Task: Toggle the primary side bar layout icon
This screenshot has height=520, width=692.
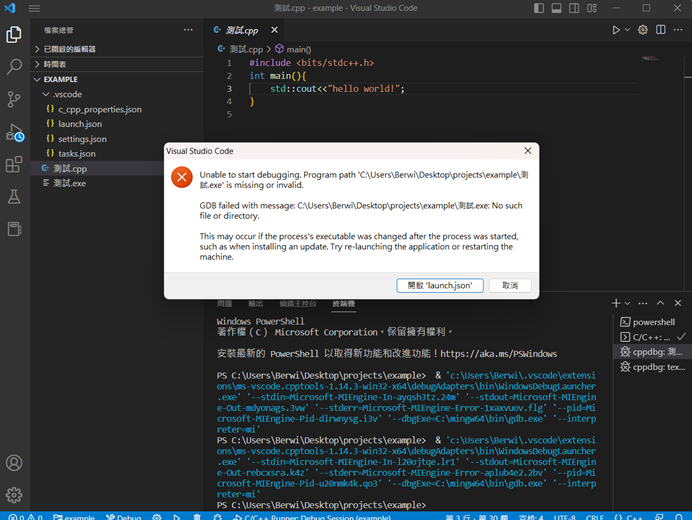Action: (x=539, y=8)
